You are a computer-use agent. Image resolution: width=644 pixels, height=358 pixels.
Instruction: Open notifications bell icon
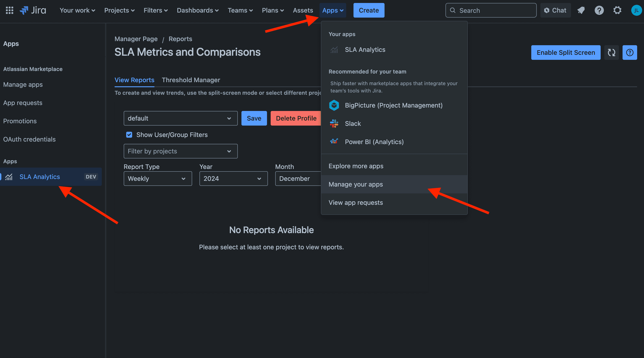coord(581,10)
